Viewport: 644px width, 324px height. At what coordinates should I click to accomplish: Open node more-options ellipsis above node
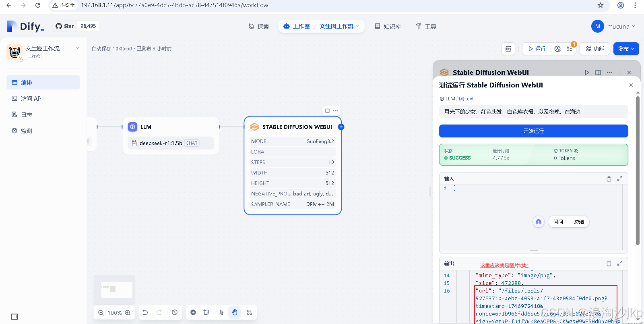pyautogui.click(x=335, y=111)
